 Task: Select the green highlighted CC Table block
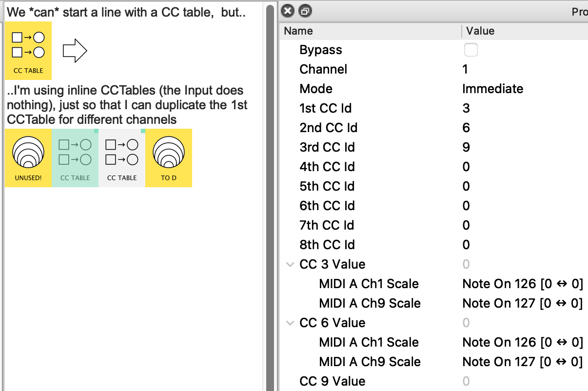point(75,157)
